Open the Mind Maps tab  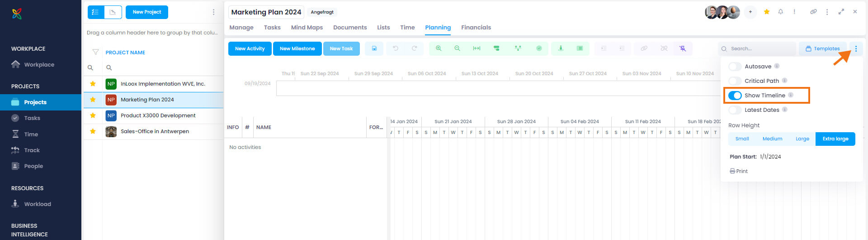pos(307,28)
